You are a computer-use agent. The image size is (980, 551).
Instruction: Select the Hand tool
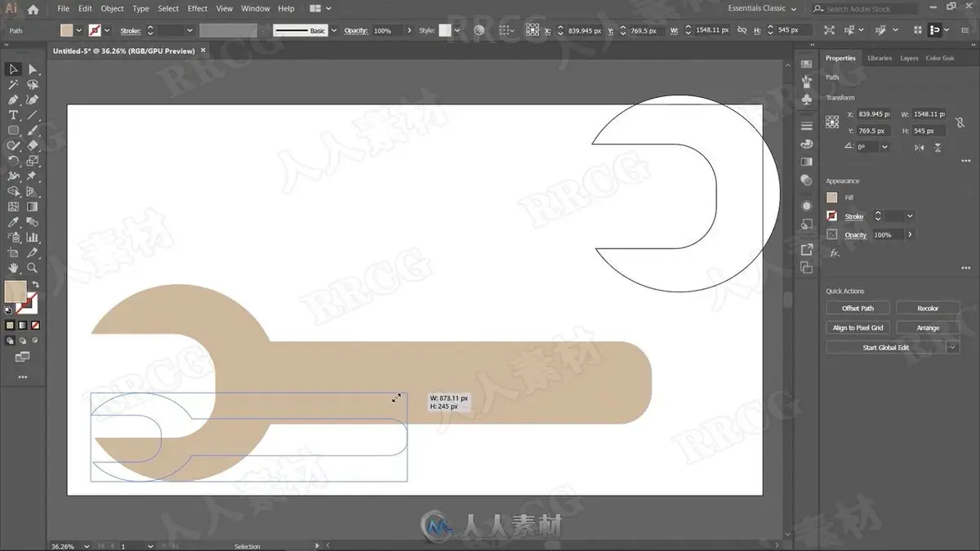(14, 268)
